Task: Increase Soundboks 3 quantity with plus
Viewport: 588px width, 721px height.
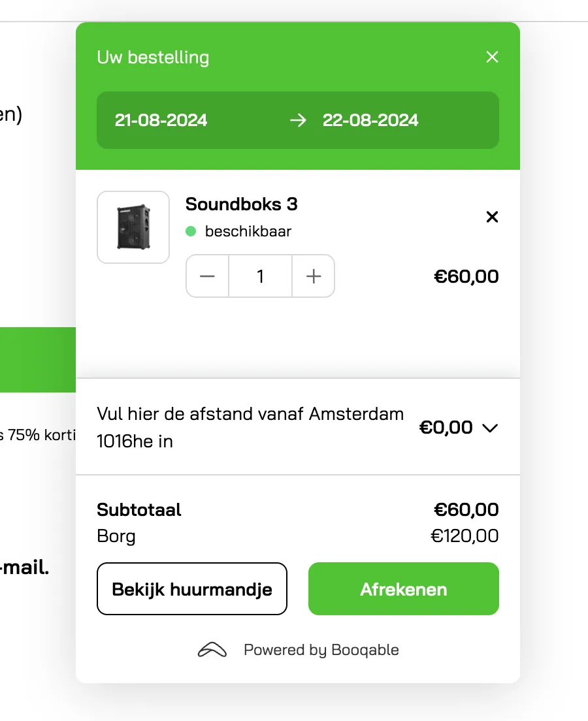Action: point(314,276)
